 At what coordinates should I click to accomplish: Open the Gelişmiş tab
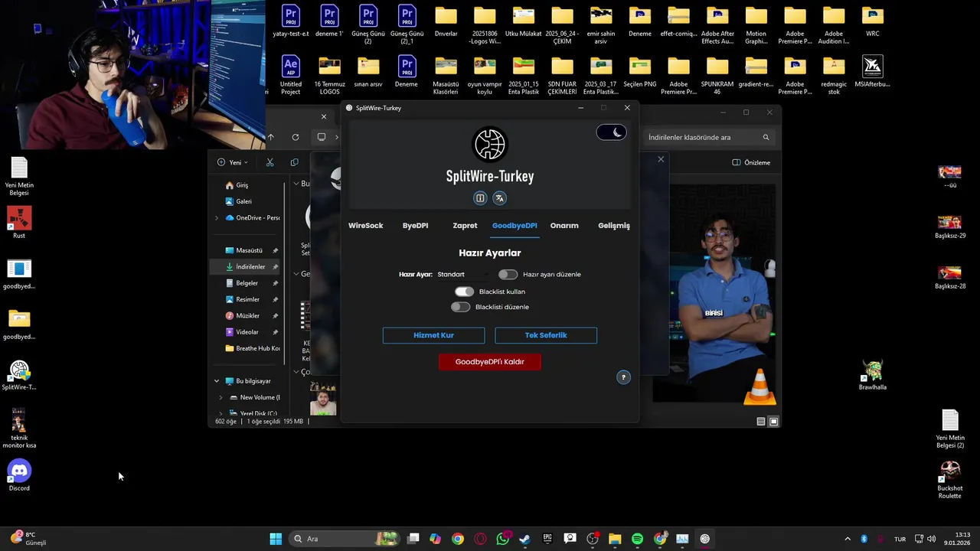coord(614,226)
